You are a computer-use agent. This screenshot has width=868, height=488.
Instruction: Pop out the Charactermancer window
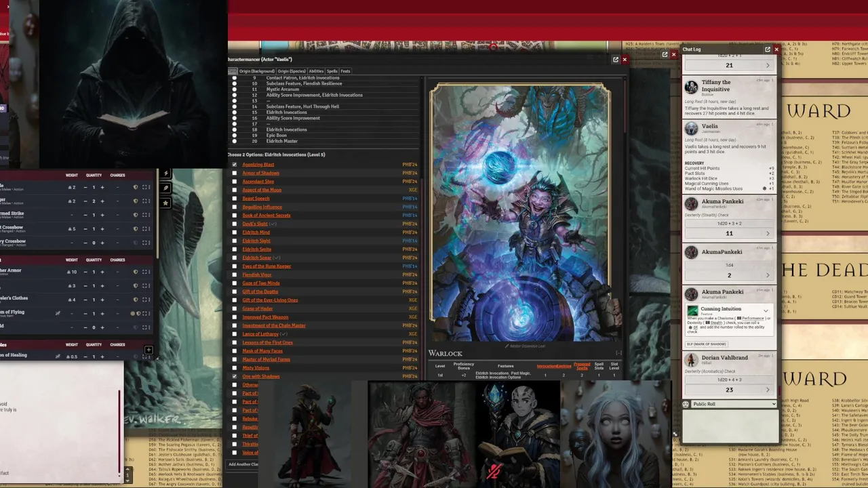click(x=616, y=60)
